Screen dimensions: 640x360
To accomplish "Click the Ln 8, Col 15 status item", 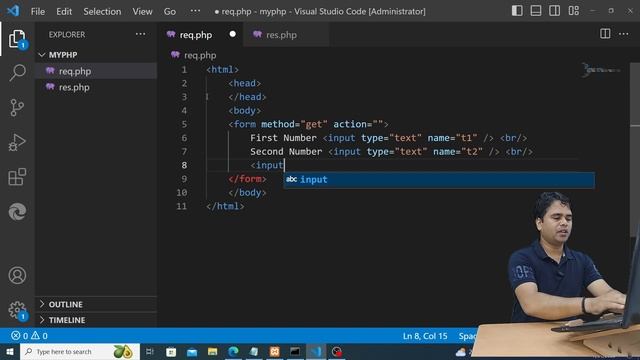I will (x=425, y=336).
